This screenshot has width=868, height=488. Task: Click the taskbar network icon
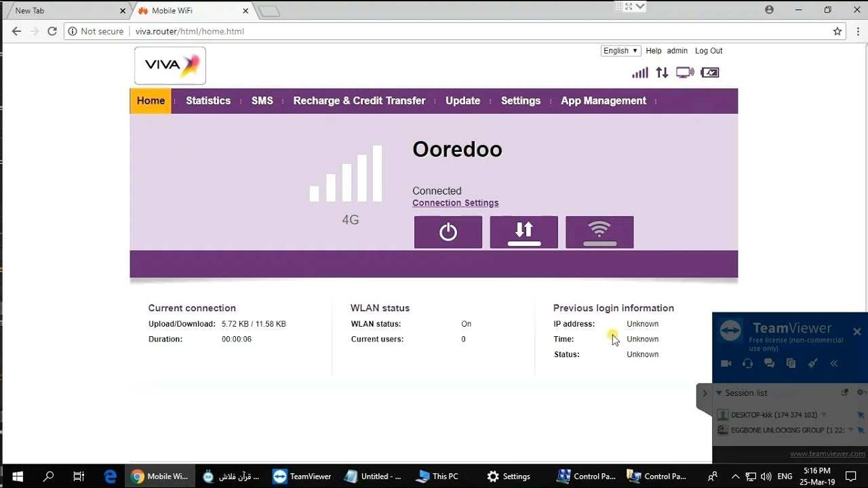coord(751,476)
